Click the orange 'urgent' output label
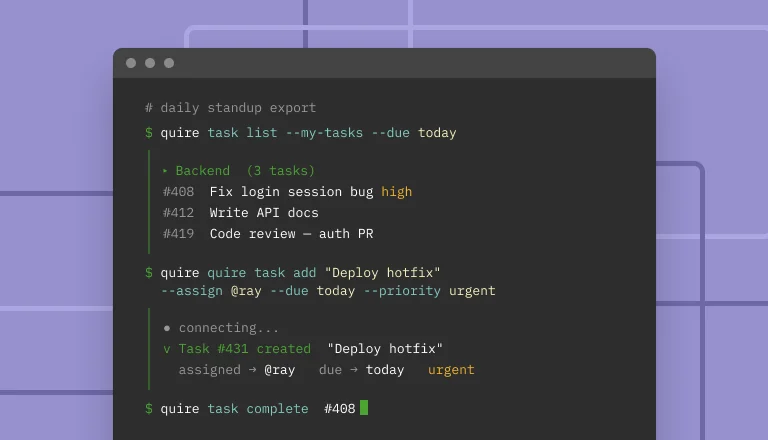This screenshot has height=440, width=768. [451, 369]
